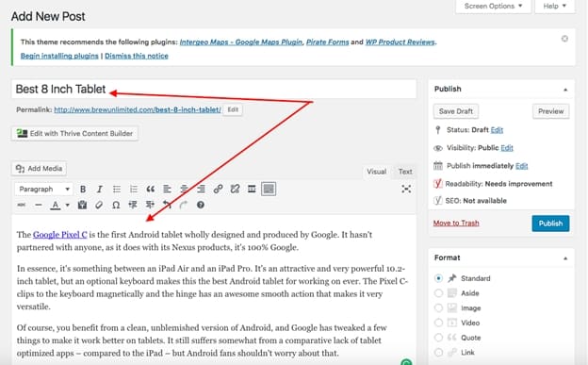Click into the post title field

coord(214,89)
